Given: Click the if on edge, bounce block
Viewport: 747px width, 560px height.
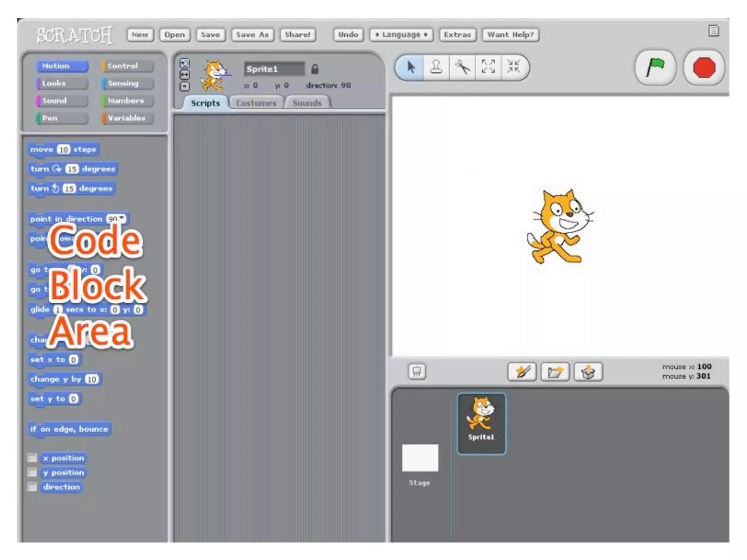Looking at the screenshot, I should coord(69,429).
